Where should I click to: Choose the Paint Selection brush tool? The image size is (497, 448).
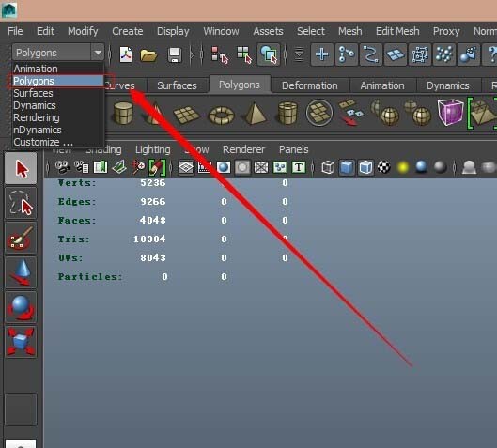21,238
